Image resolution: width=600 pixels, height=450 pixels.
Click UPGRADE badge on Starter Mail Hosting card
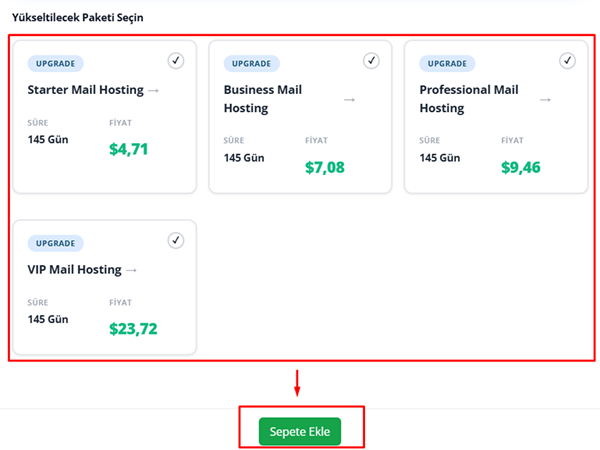click(55, 63)
